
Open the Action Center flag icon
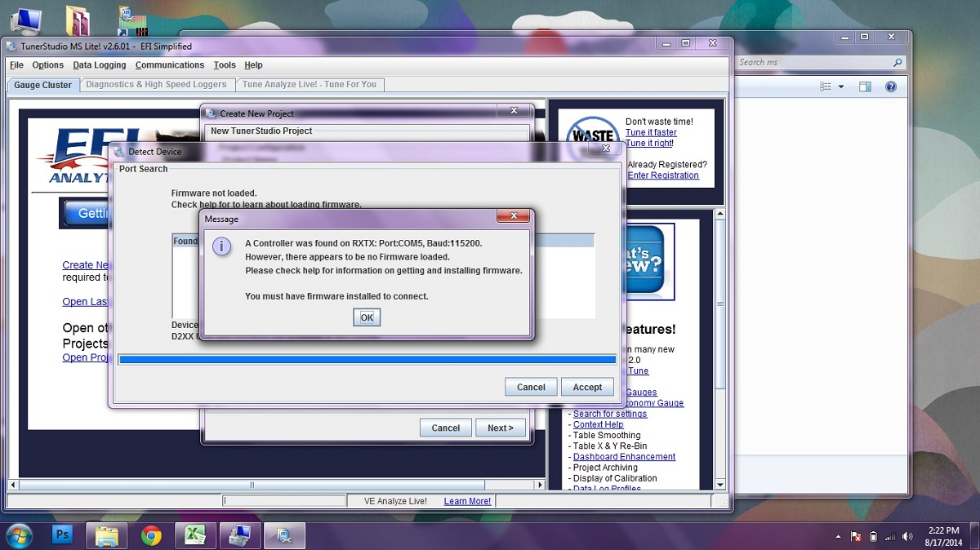point(856,536)
